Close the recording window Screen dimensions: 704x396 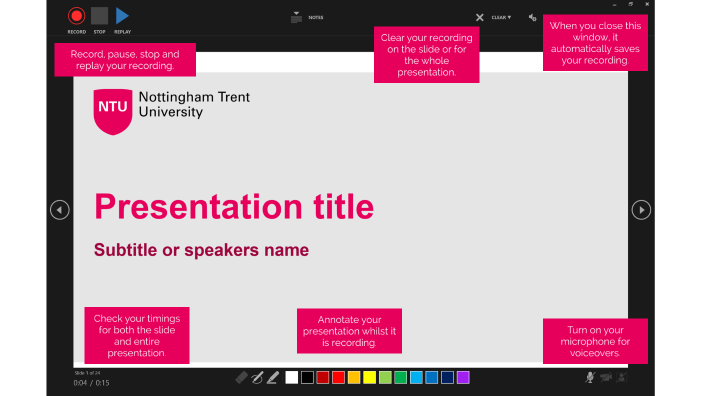pyautogui.click(x=647, y=4)
